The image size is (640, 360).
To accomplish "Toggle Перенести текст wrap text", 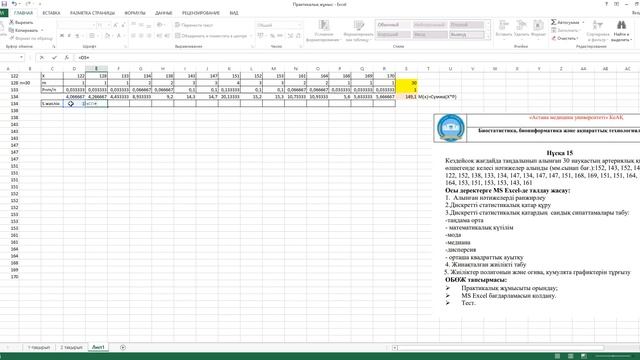I will pos(194,25).
